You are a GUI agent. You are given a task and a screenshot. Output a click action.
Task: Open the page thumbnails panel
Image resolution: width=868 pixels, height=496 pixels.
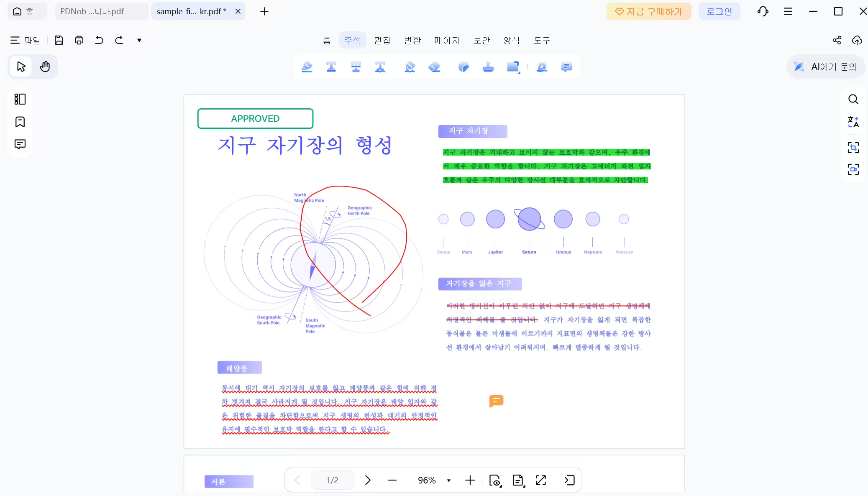(x=20, y=99)
